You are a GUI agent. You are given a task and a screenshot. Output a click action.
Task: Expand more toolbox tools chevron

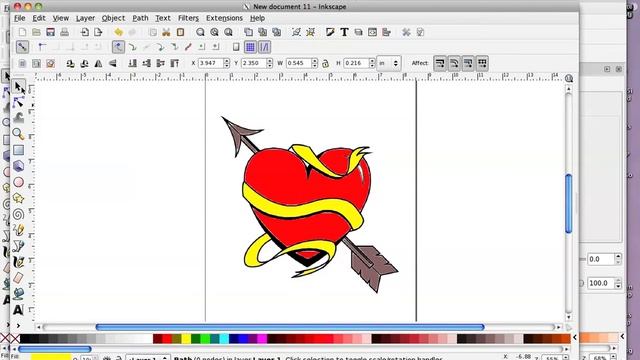[18, 325]
